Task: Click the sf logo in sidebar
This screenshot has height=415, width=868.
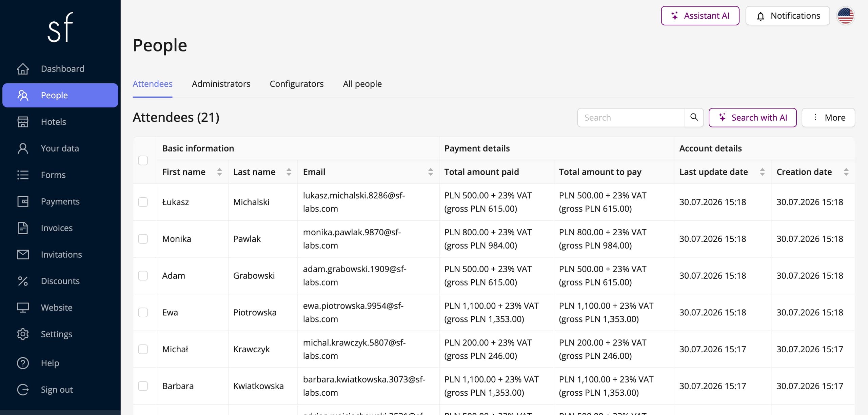Action: [60, 27]
